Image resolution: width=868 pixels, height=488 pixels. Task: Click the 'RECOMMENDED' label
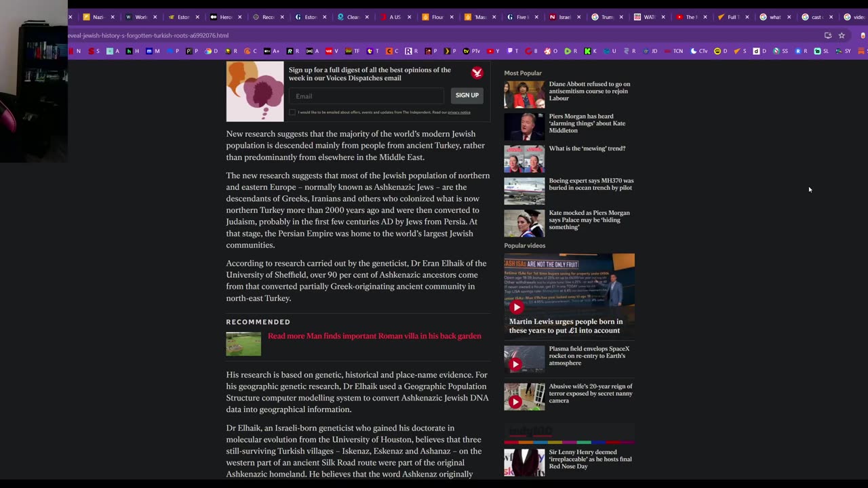pyautogui.click(x=258, y=322)
